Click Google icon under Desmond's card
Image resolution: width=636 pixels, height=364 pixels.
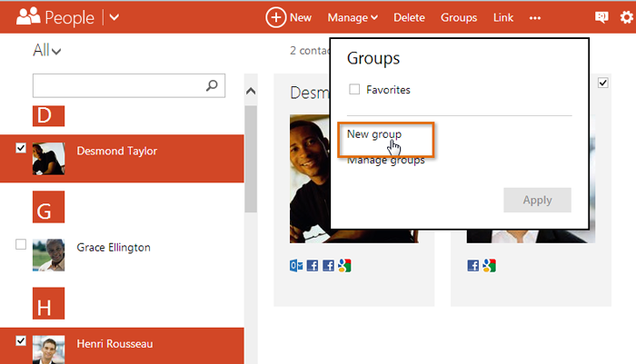click(x=344, y=265)
